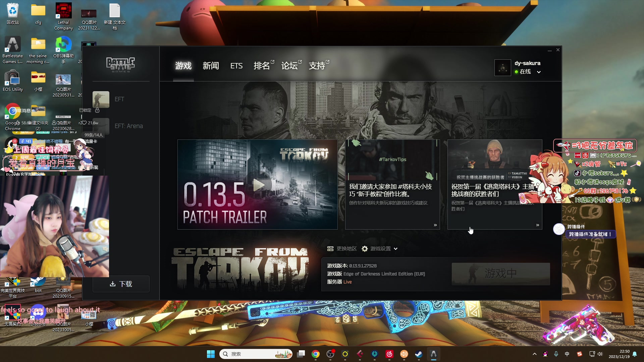Select EFT: Arena in sidebar
This screenshot has width=644, height=362.
tap(128, 126)
